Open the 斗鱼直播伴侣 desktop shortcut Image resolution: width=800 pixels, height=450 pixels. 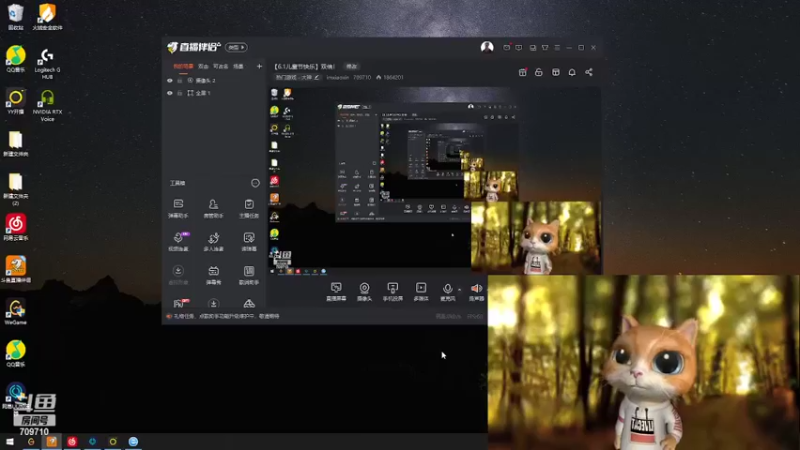click(x=16, y=269)
